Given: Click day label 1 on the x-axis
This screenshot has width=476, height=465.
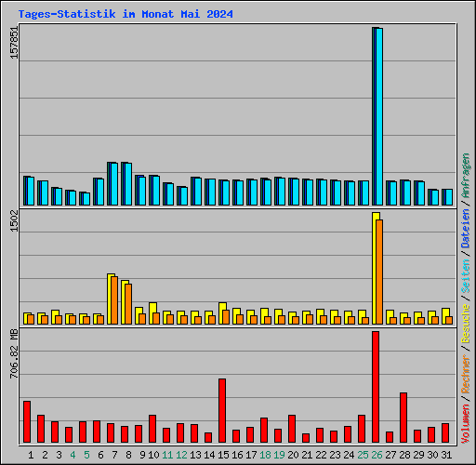Looking at the screenshot, I should 31,455.
